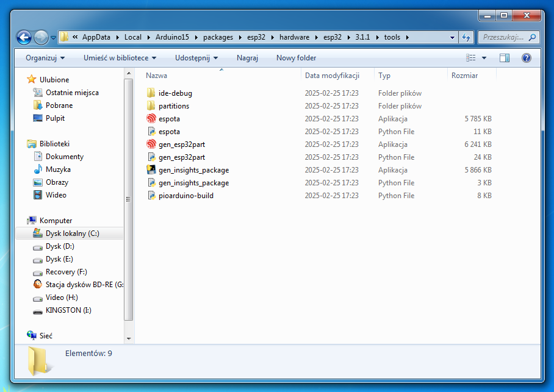Viewport: 554px width, 392px height.
Task: Select Stacja dysków BD-RE drive
Action: (84, 285)
